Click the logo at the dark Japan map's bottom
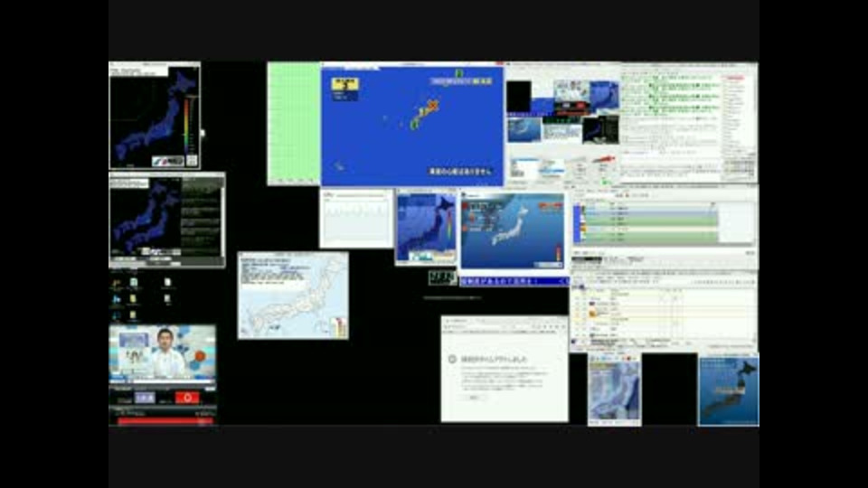 [x=168, y=161]
